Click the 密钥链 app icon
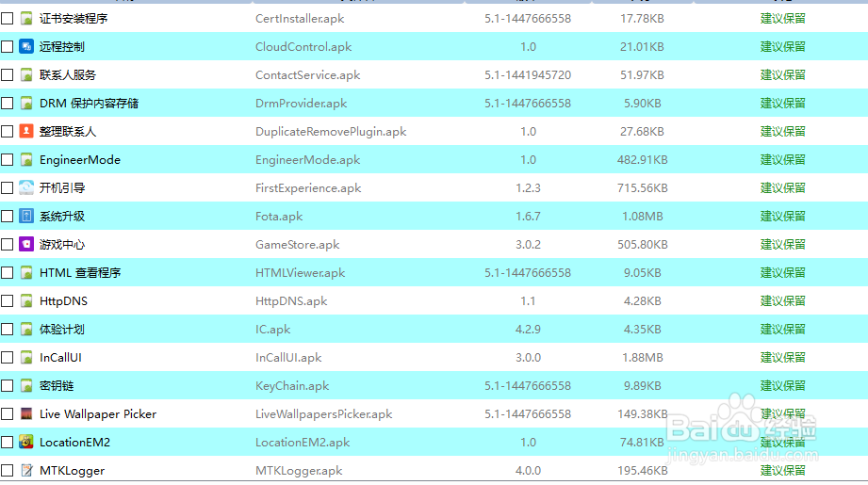The width and height of the screenshot is (868, 485). click(x=26, y=385)
